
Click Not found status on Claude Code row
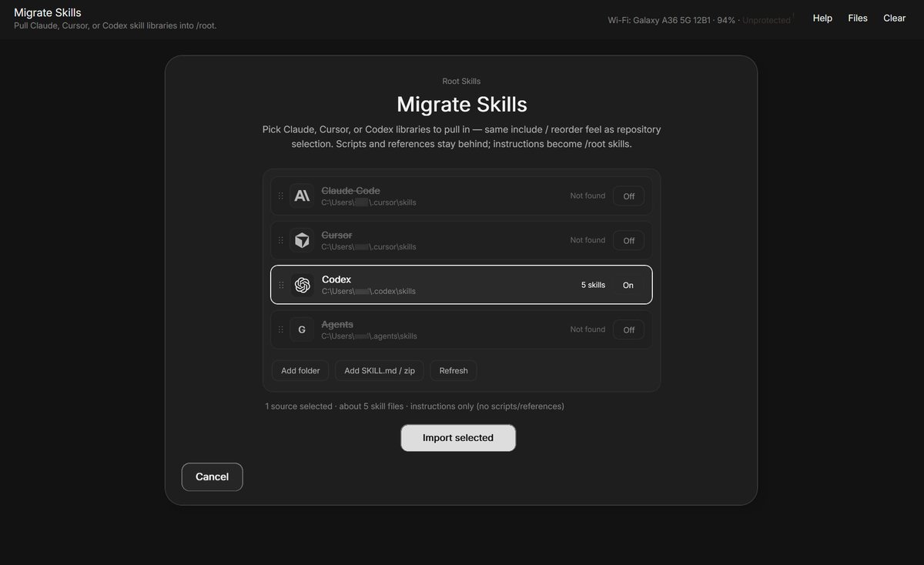click(588, 196)
